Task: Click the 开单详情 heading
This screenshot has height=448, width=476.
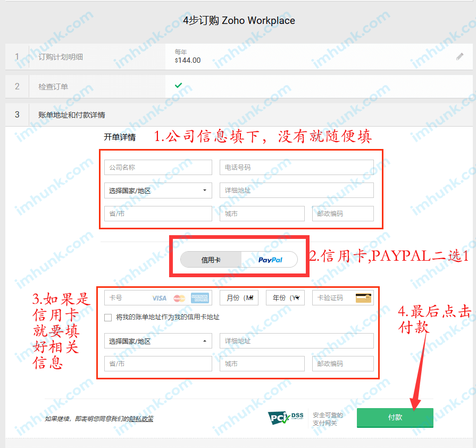Action: click(x=120, y=137)
